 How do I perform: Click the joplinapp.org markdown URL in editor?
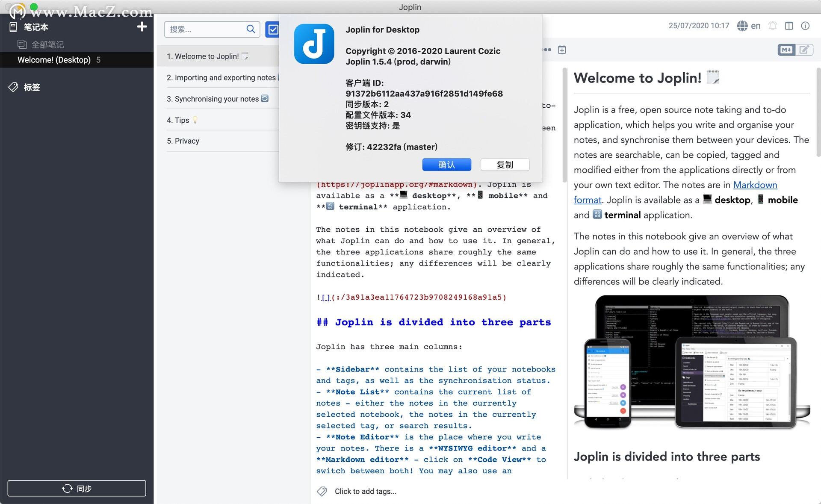(x=397, y=185)
